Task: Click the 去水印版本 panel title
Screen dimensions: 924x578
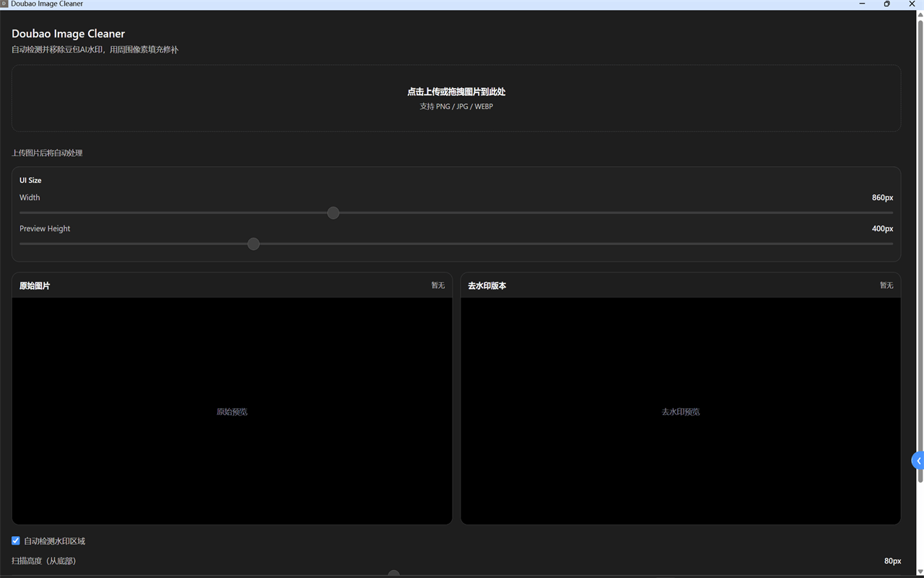Action: pyautogui.click(x=487, y=286)
